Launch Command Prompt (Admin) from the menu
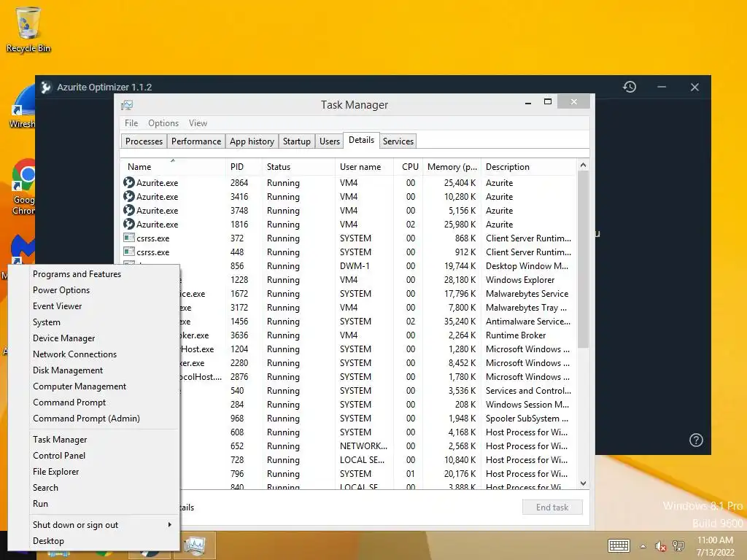This screenshot has height=560, width=747. tap(94, 419)
